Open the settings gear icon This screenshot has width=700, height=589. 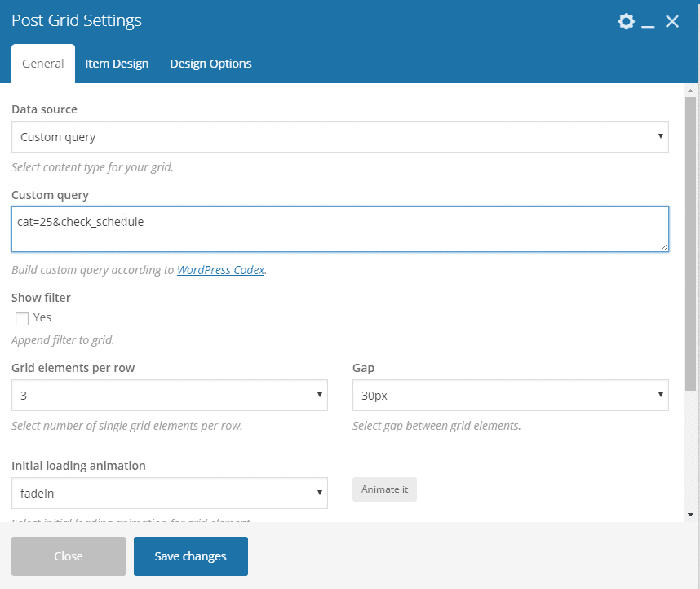click(626, 22)
